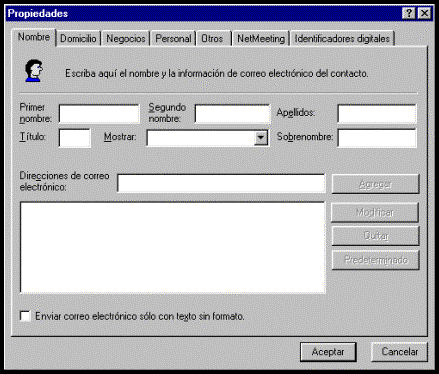
Task: Expand the Mostrar dropdown arrow
Action: [x=261, y=138]
